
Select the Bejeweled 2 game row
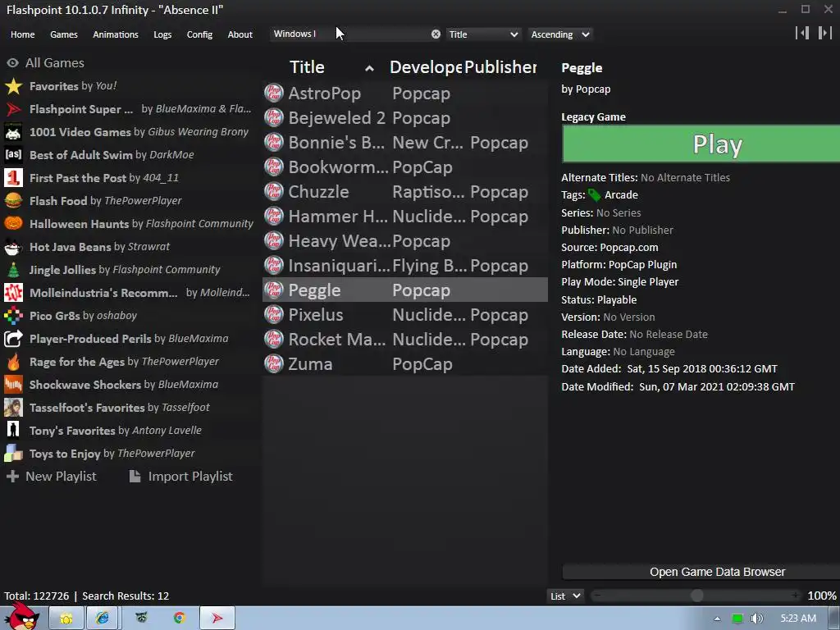(405, 118)
